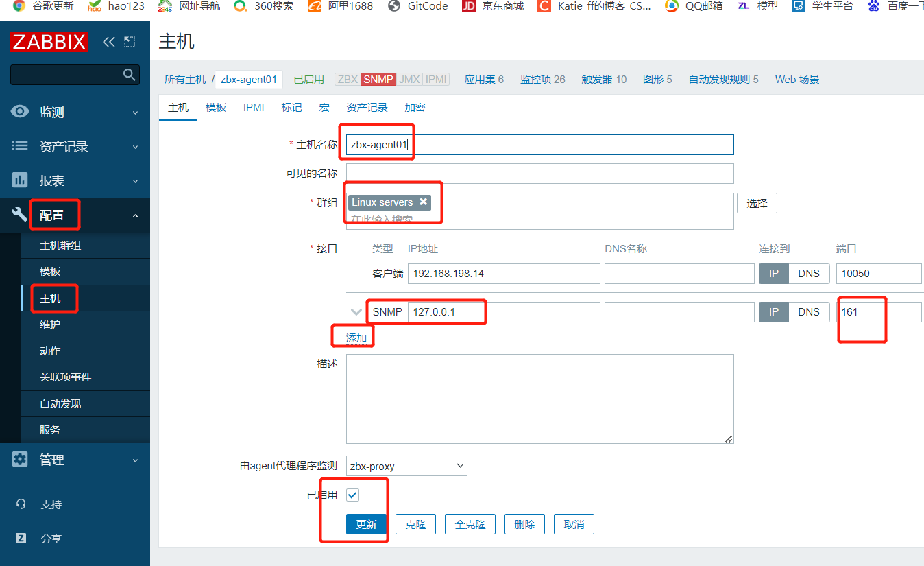Open 京东商城 bookmark

pos(493,6)
